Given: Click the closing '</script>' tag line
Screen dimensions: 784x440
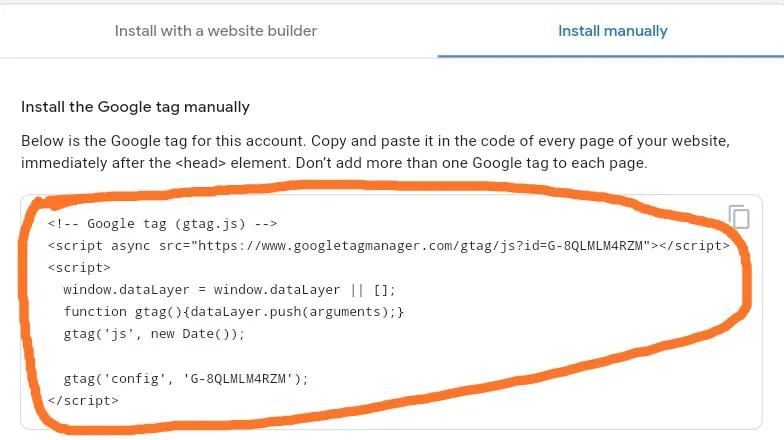Looking at the screenshot, I should click(83, 400).
